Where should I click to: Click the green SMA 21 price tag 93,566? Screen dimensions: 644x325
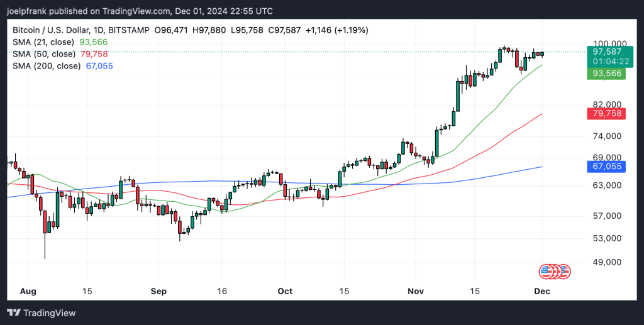tap(607, 74)
